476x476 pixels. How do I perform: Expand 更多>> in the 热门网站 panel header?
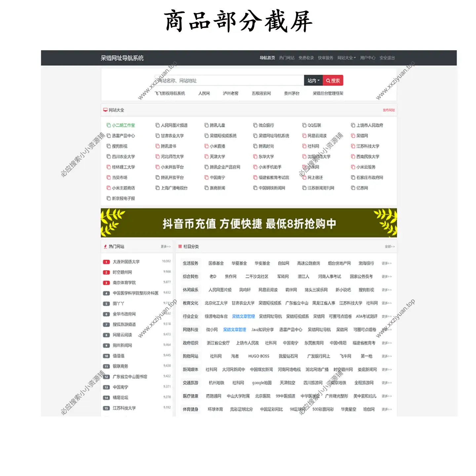(166, 247)
